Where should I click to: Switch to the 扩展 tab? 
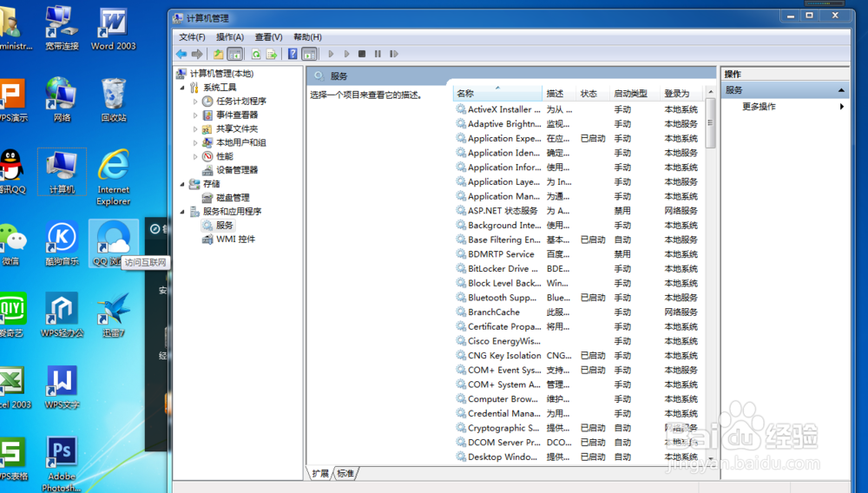click(x=320, y=474)
